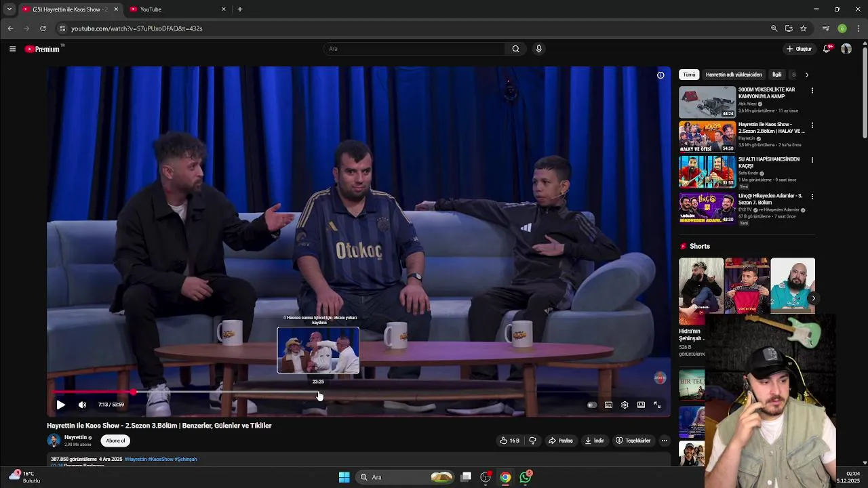Viewport: 868px width, 488px height.
Task: Seek on the video progress bar
Action: (x=358, y=392)
